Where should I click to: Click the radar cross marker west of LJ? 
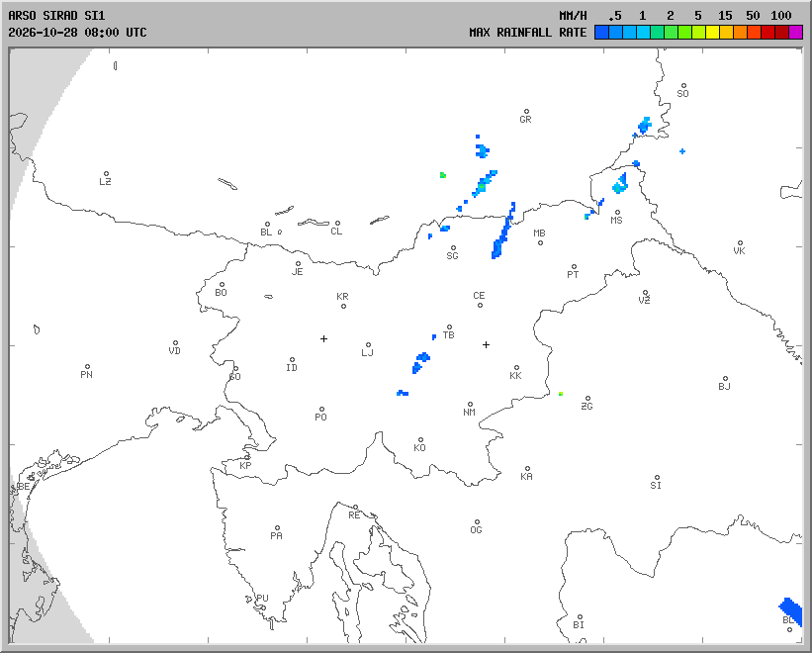click(323, 338)
